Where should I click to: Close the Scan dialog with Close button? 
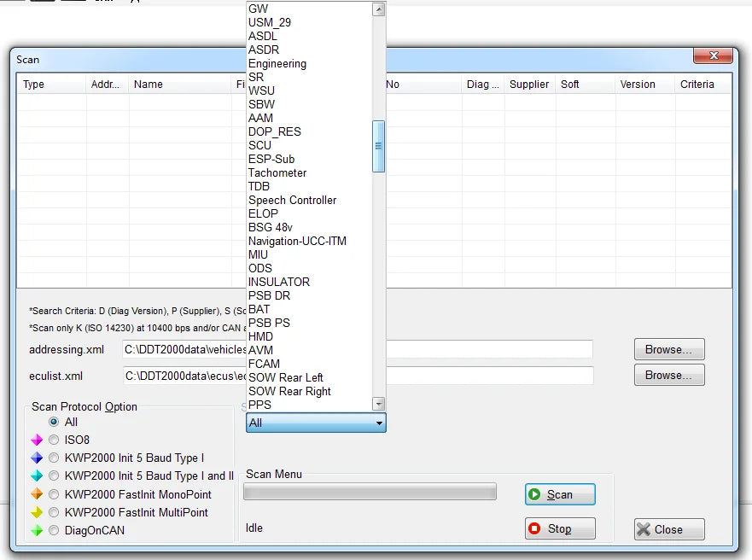pos(669,529)
